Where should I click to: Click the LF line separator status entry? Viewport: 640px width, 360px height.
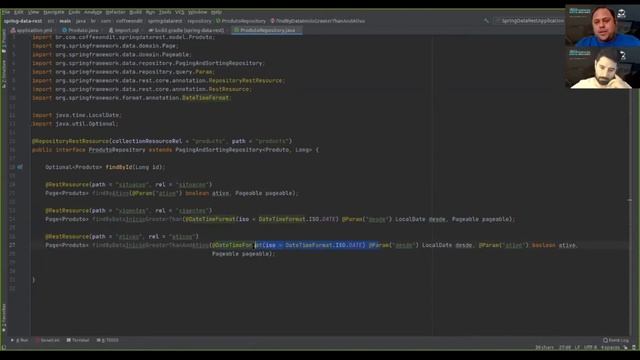tap(577, 347)
